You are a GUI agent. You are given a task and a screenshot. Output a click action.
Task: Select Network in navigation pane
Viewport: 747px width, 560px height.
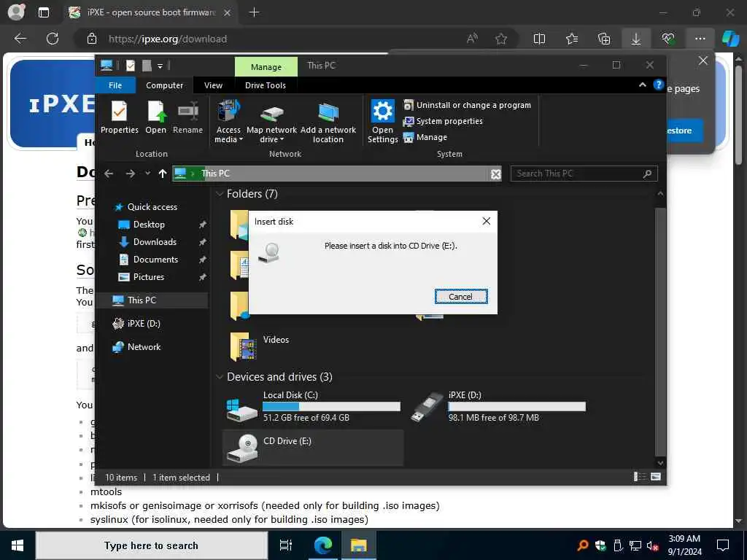[x=144, y=346]
